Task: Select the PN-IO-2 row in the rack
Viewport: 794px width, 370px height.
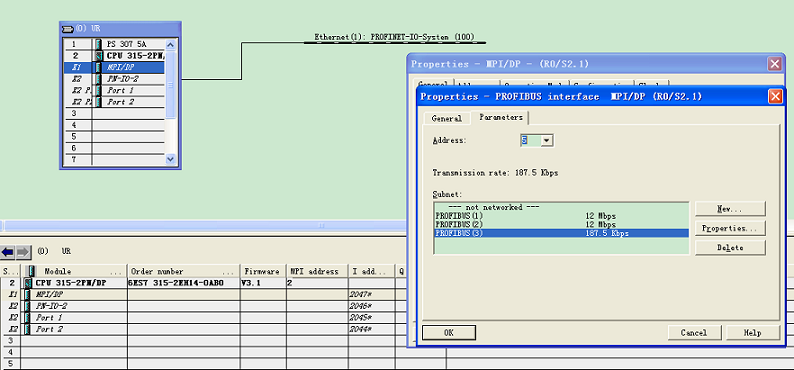Action: 113,79
